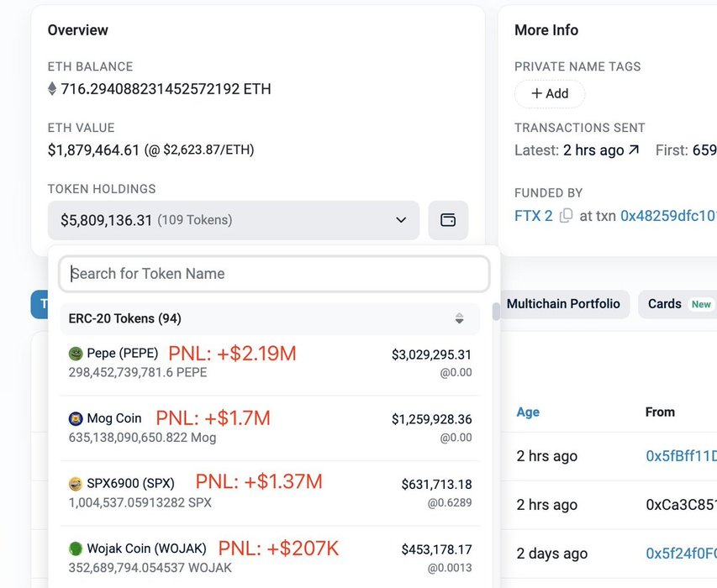The width and height of the screenshot is (717, 588).
Task: Expand the $5,809,136.31 token holdings dropdown
Action: (233, 220)
